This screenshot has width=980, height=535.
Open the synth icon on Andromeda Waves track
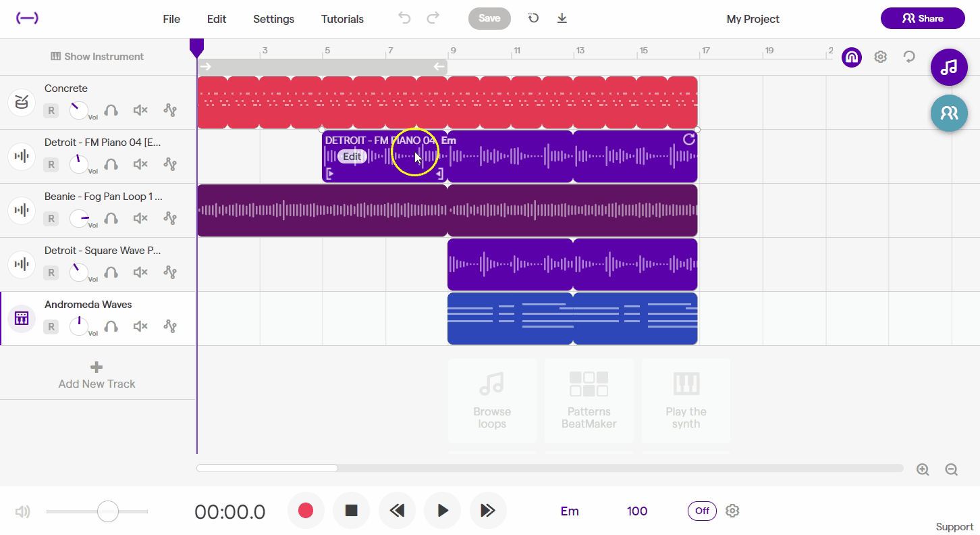point(21,318)
